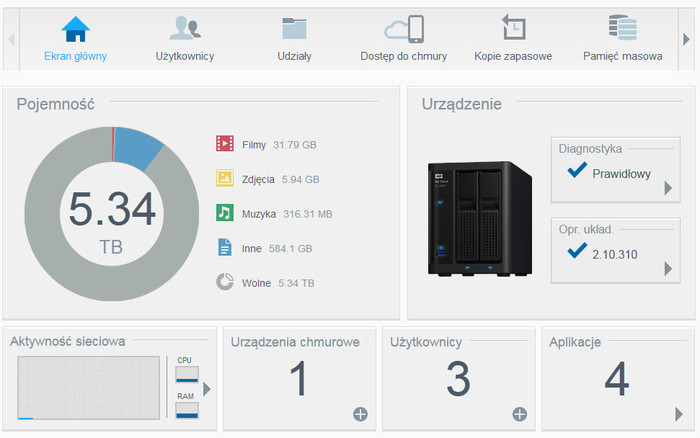Open the Kopie zapasowe backup icon
The width and height of the screenshot is (700, 438).
pos(513,28)
